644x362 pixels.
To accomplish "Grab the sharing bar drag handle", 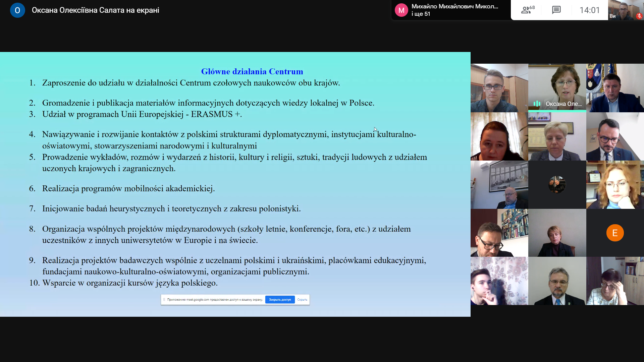I will click(x=164, y=300).
